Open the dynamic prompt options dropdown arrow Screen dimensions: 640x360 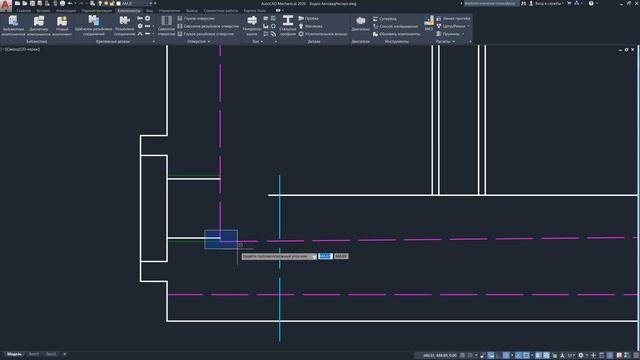(314, 256)
